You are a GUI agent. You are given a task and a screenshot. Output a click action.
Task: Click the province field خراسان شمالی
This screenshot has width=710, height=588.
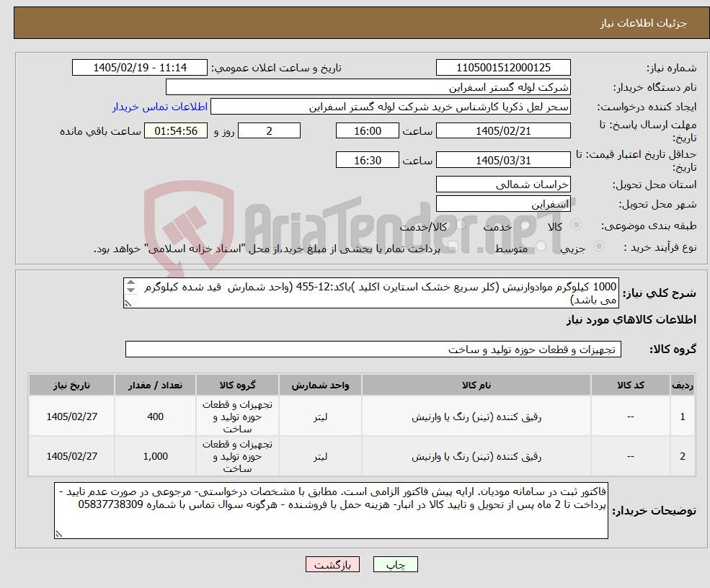[503, 184]
